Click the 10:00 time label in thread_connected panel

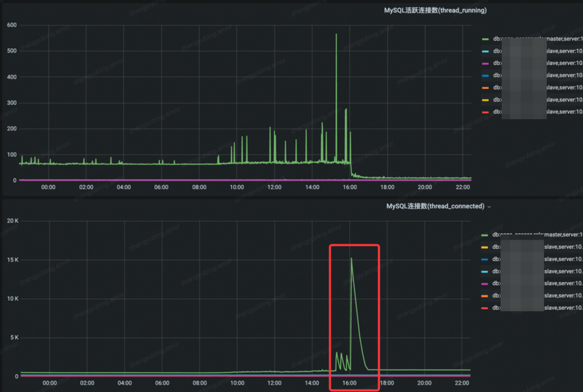[x=237, y=383]
